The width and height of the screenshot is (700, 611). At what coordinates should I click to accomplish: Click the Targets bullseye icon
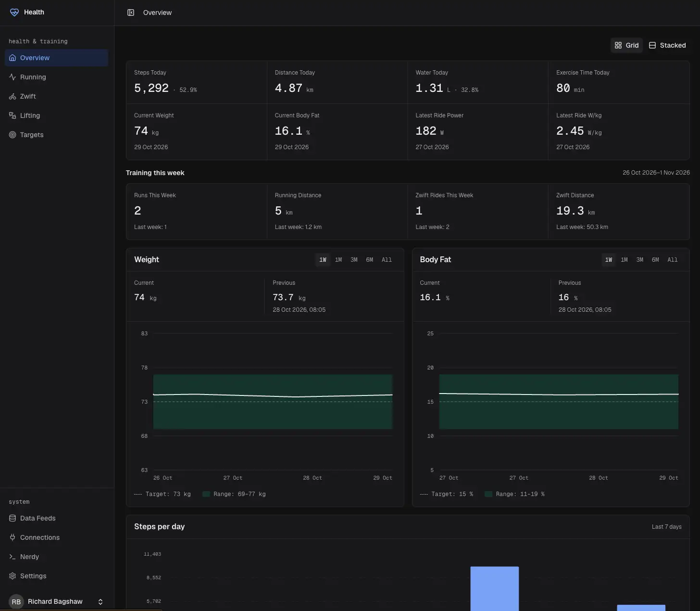(12, 135)
